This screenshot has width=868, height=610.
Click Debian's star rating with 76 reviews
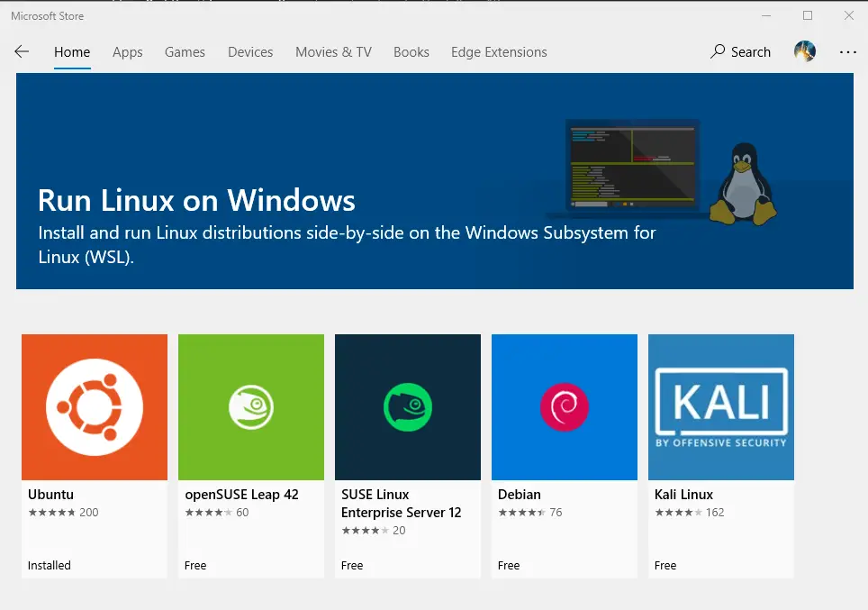(530, 513)
